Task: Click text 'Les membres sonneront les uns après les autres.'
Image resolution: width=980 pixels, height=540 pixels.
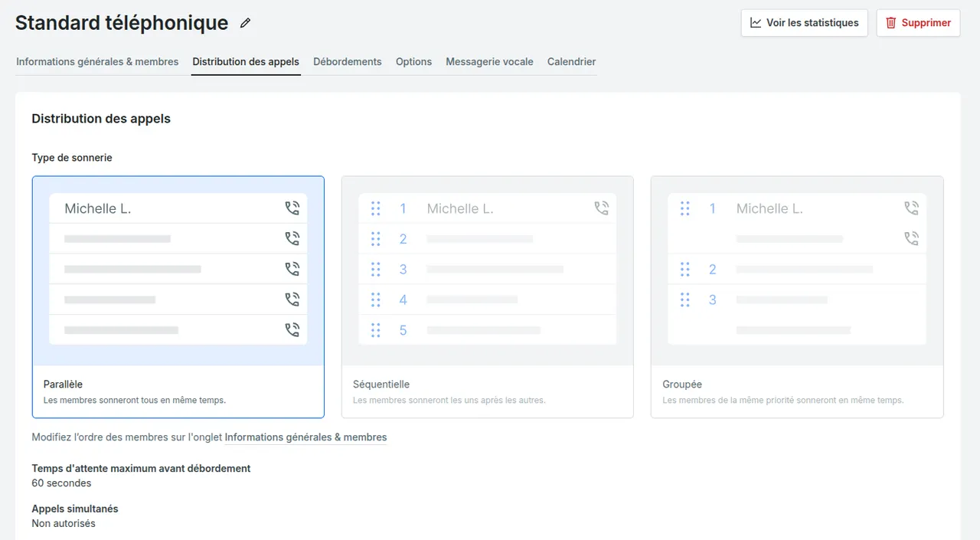Action: pyautogui.click(x=449, y=400)
